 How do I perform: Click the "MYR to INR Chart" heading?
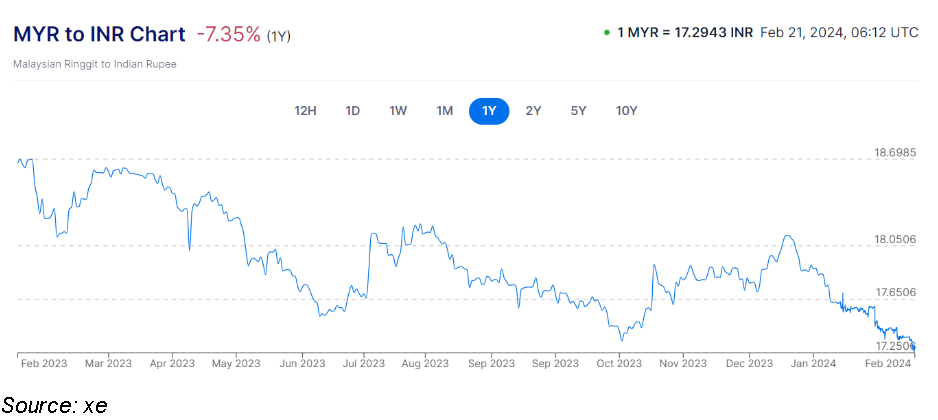coord(98,34)
